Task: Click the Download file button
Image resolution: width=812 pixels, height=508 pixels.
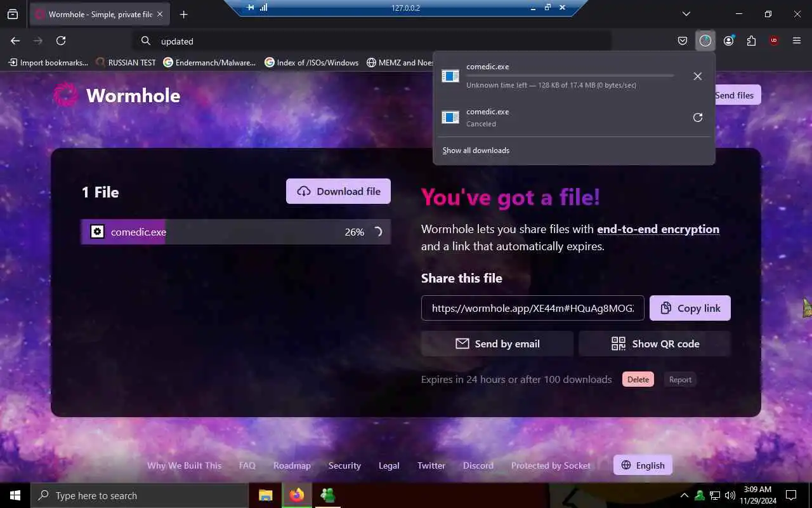Action: pos(338,191)
